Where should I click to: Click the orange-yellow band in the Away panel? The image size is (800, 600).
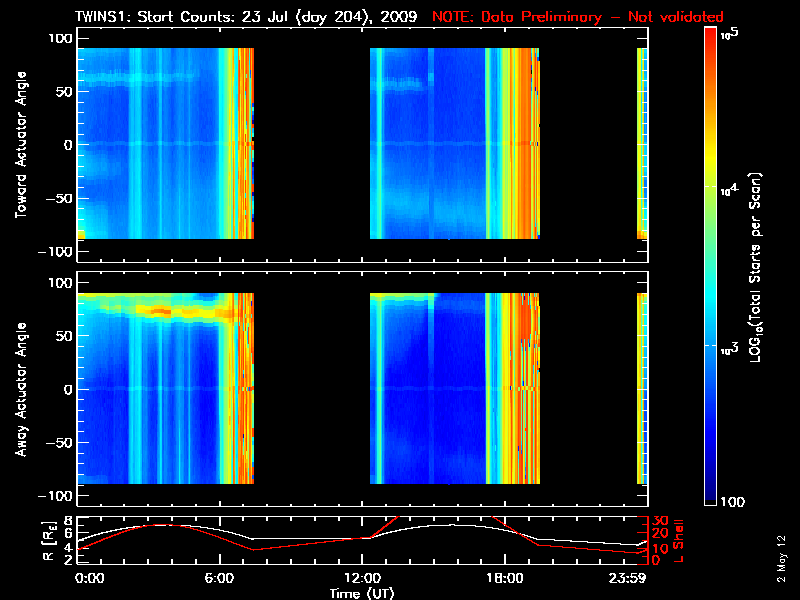click(x=158, y=310)
